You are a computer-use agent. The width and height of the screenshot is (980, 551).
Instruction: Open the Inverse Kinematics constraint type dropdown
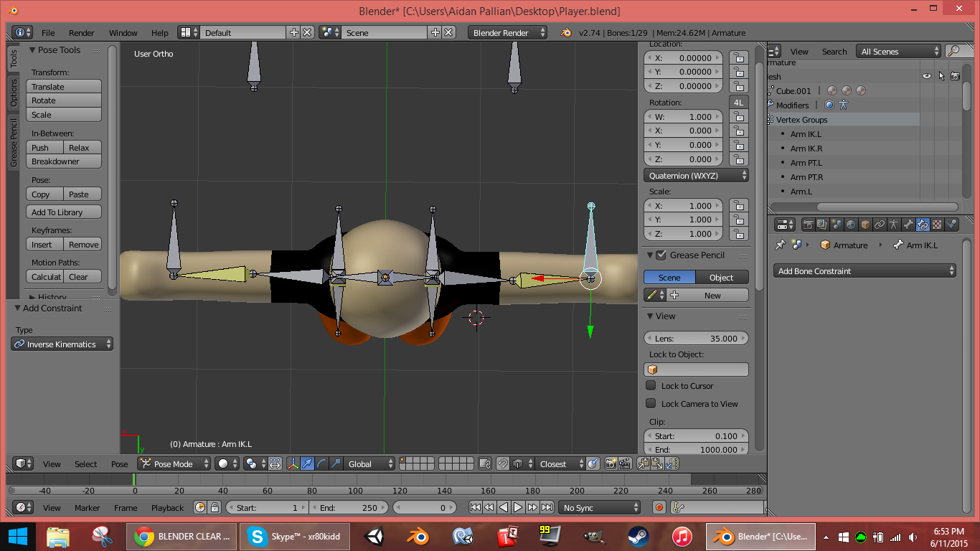(62, 344)
